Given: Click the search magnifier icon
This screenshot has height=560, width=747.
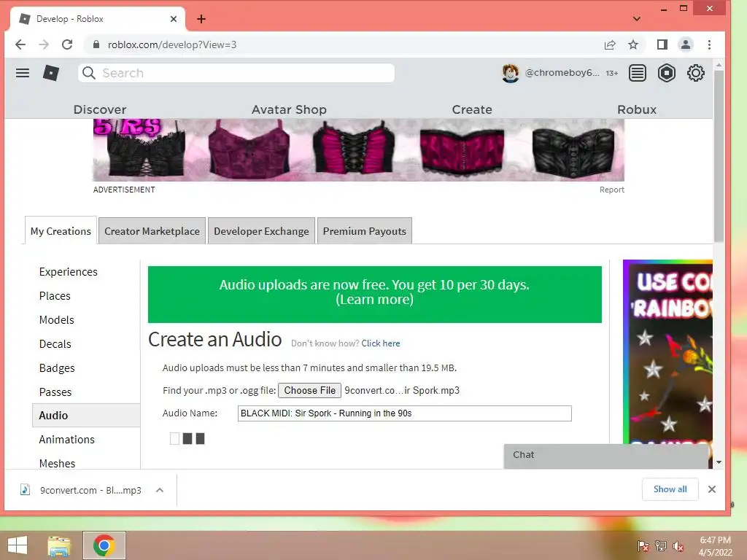Looking at the screenshot, I should (x=88, y=73).
